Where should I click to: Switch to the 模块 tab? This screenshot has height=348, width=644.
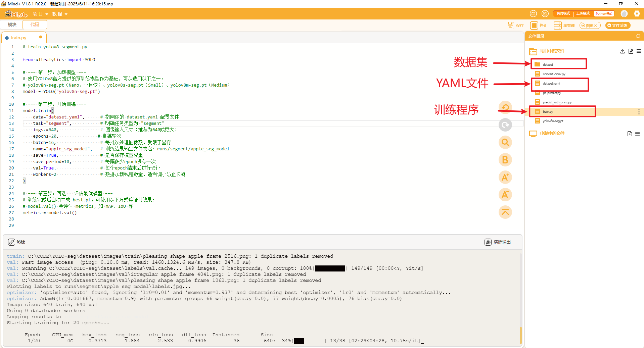(x=12, y=24)
